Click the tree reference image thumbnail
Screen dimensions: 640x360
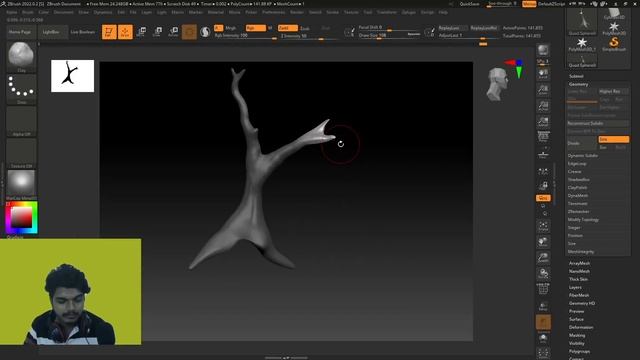tap(73, 76)
